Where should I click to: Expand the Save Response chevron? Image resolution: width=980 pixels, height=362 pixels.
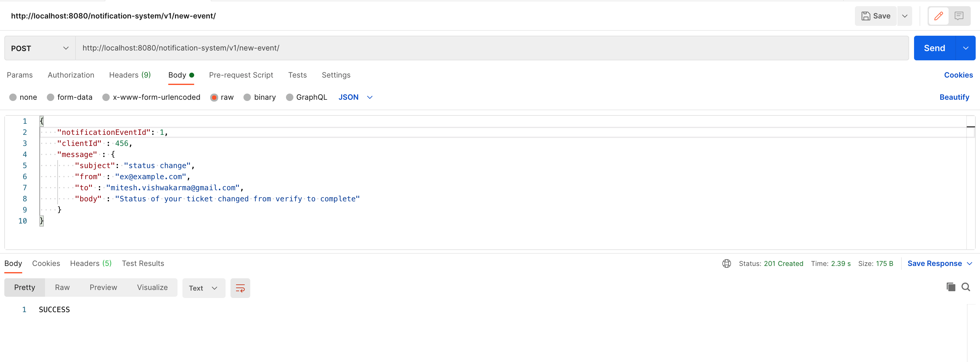point(969,263)
